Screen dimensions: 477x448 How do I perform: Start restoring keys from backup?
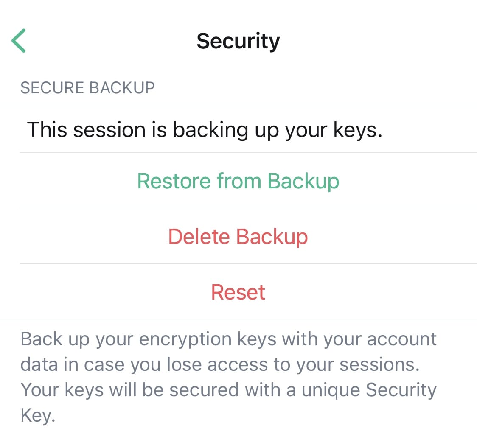point(238,181)
